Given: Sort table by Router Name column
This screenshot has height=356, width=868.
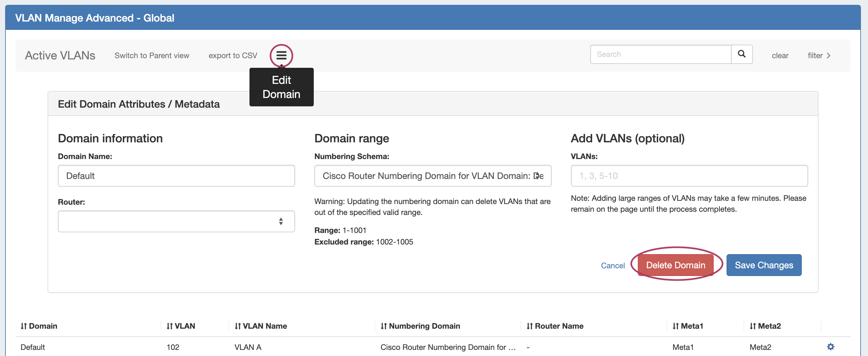Looking at the screenshot, I should (555, 326).
